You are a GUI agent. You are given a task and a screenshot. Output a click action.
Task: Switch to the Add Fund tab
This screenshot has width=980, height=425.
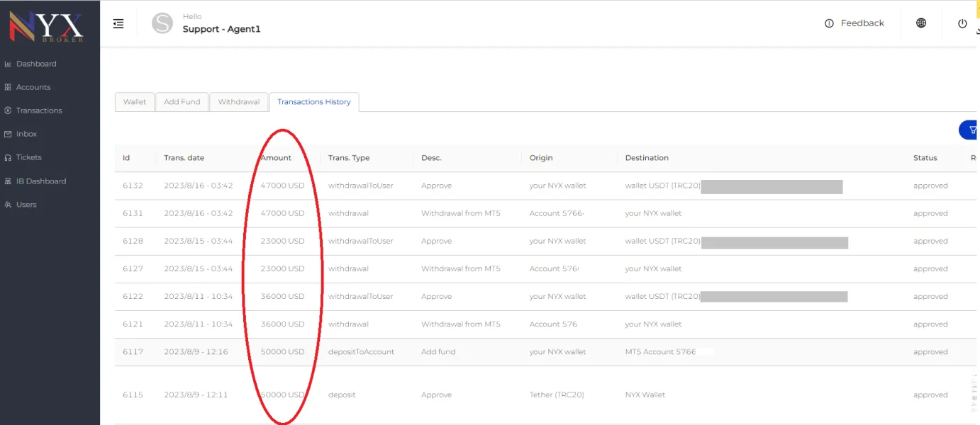pos(182,102)
